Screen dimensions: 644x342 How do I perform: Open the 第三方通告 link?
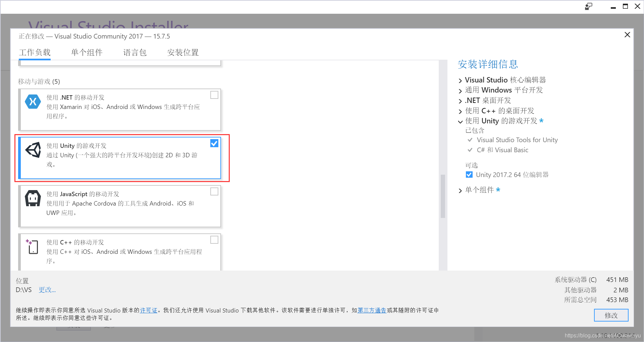372,310
